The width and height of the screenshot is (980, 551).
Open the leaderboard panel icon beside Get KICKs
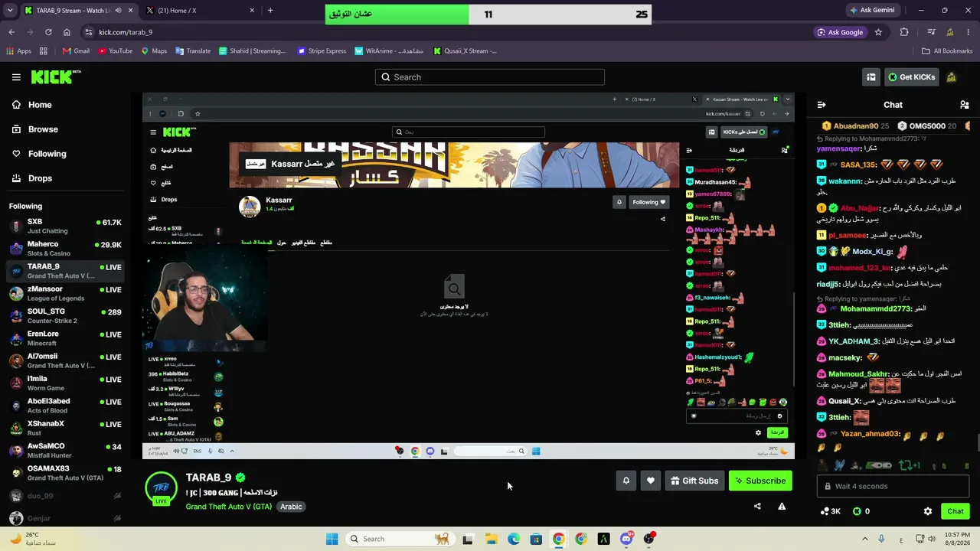pos(871,77)
